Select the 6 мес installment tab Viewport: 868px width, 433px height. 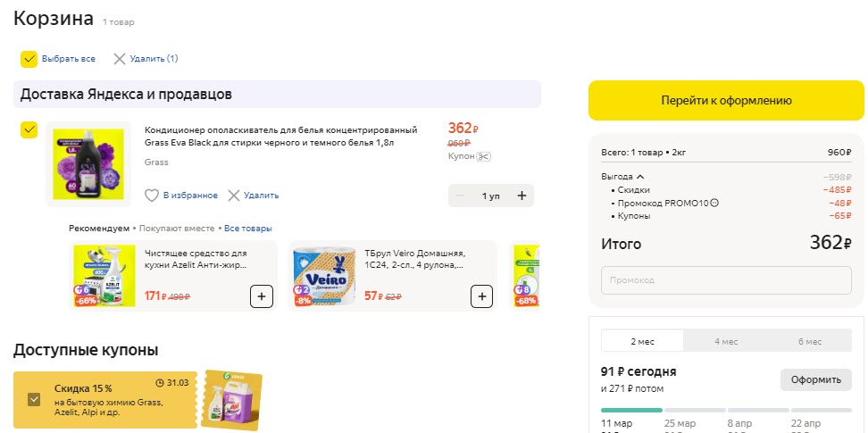809,341
